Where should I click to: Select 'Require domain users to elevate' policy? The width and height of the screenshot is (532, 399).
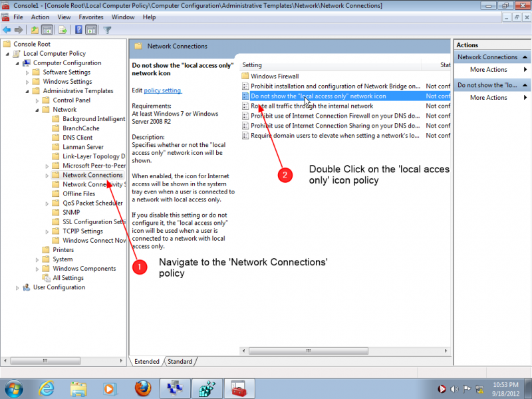[x=345, y=136]
